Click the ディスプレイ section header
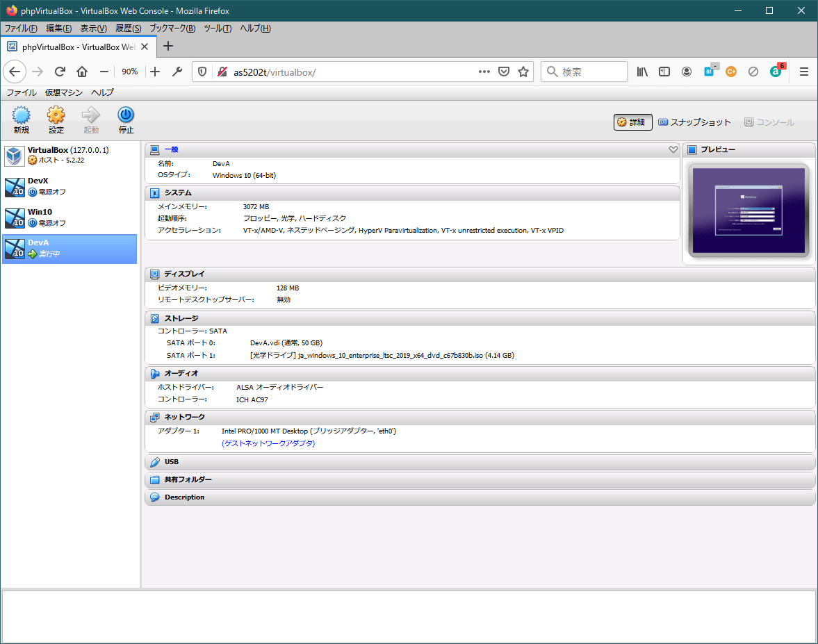Screen dimensions: 818x644 click(480, 274)
